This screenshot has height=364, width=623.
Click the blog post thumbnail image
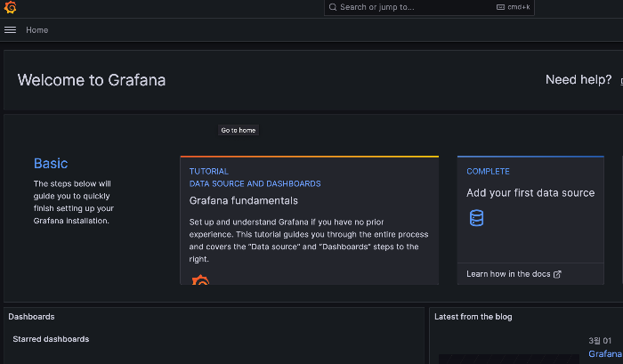coord(508,359)
